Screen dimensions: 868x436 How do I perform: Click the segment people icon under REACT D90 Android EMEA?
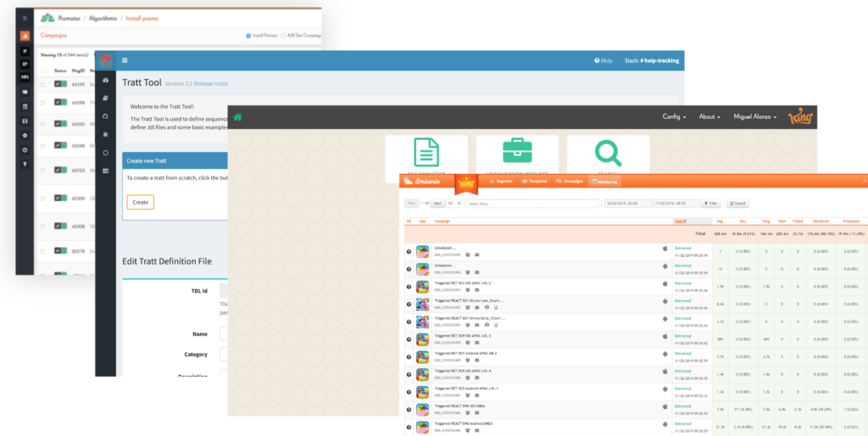click(468, 430)
